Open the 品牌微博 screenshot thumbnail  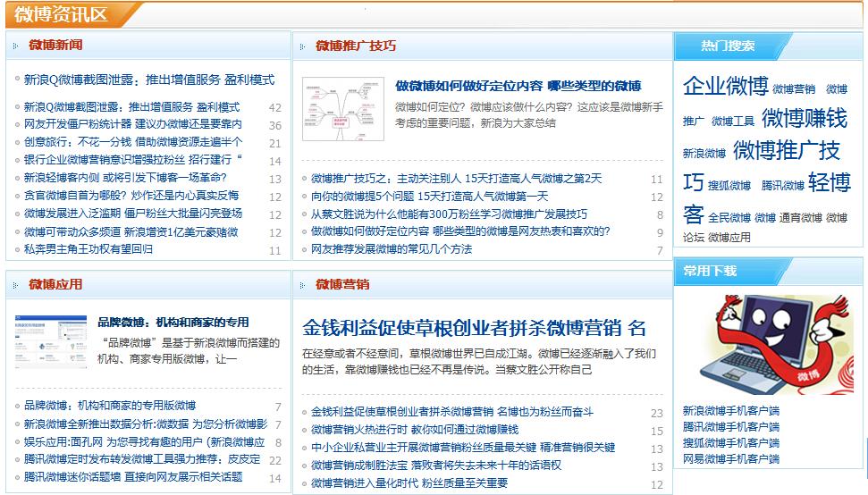tap(51, 341)
